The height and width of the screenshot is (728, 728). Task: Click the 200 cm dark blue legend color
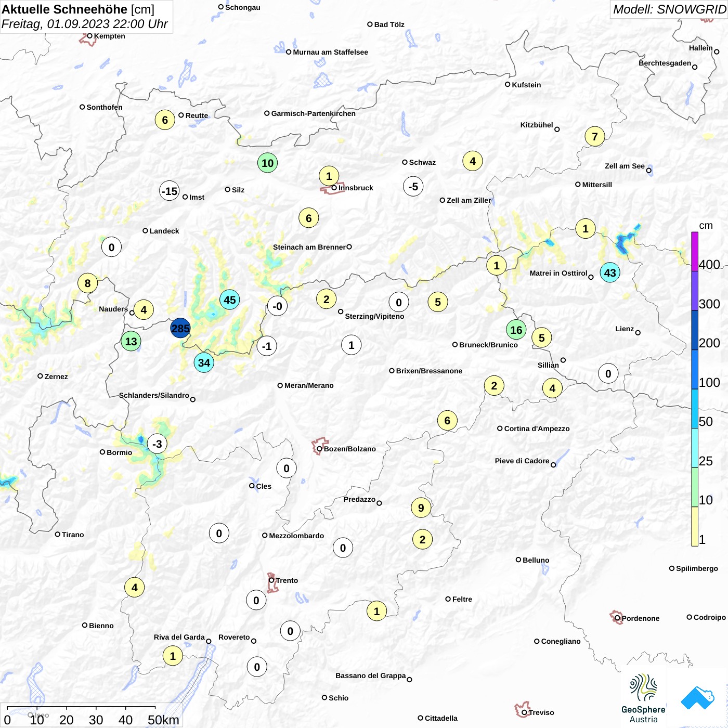pyautogui.click(x=695, y=330)
